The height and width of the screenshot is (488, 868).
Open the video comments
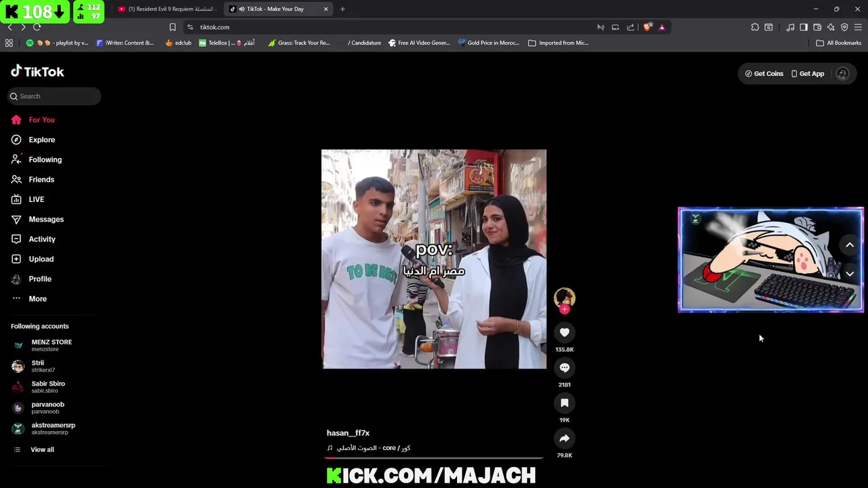[x=564, y=367]
